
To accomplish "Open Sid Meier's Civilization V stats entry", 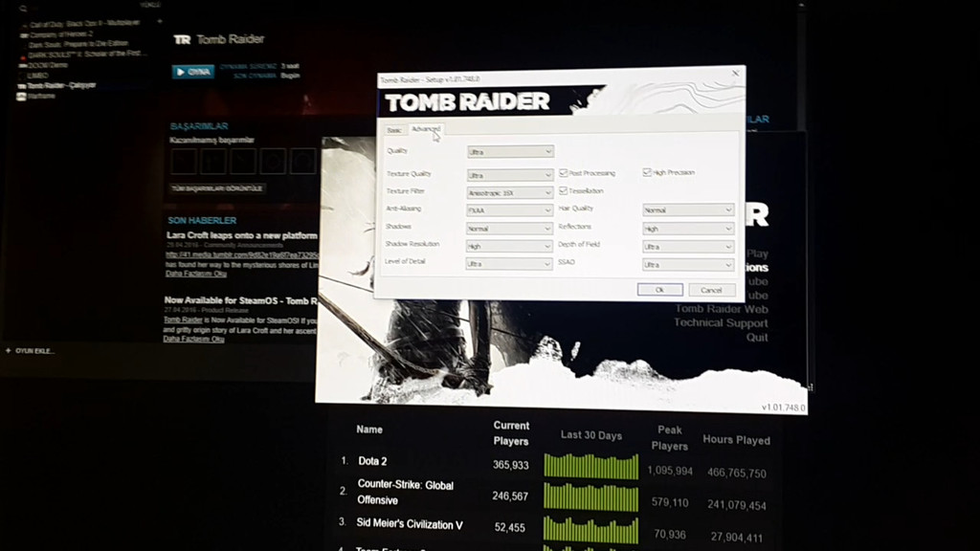I will coord(410,524).
